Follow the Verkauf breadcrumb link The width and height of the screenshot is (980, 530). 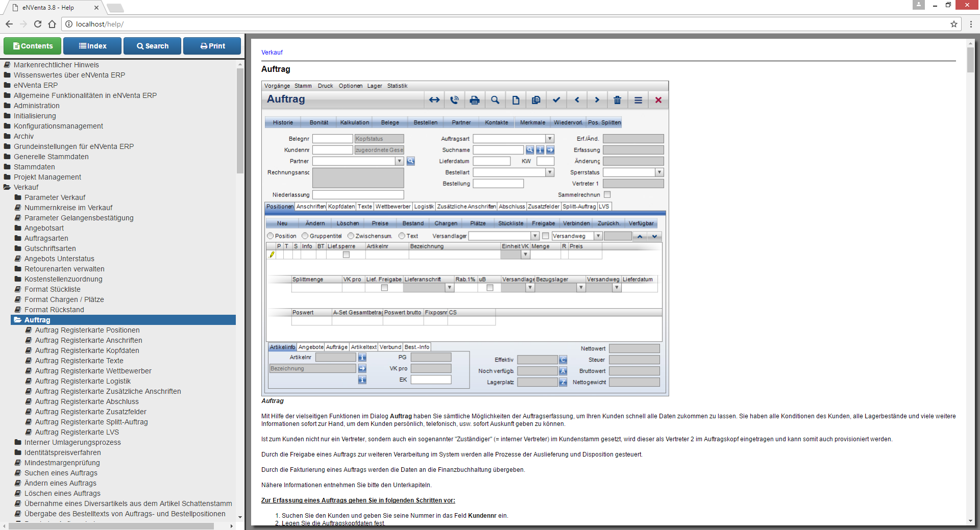[272, 53]
